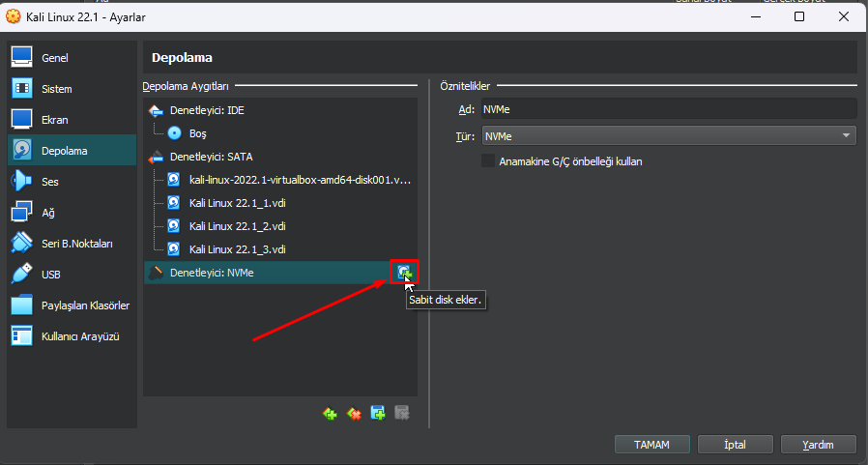Maximize the Ayarlar settings window
This screenshot has width=868, height=465.
(799, 16)
